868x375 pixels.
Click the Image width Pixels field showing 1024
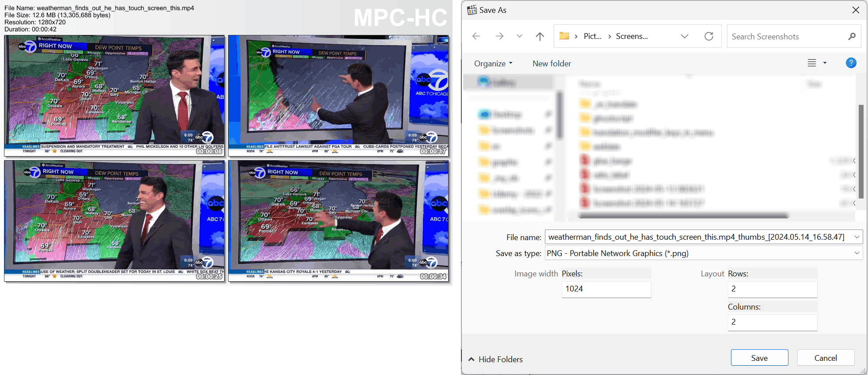click(606, 289)
